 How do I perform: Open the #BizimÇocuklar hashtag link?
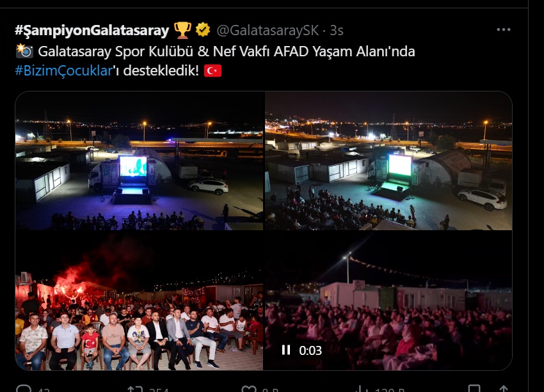click(64, 71)
